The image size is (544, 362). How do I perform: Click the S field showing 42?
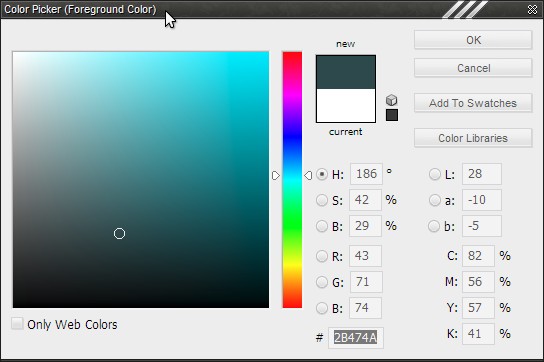coord(365,200)
